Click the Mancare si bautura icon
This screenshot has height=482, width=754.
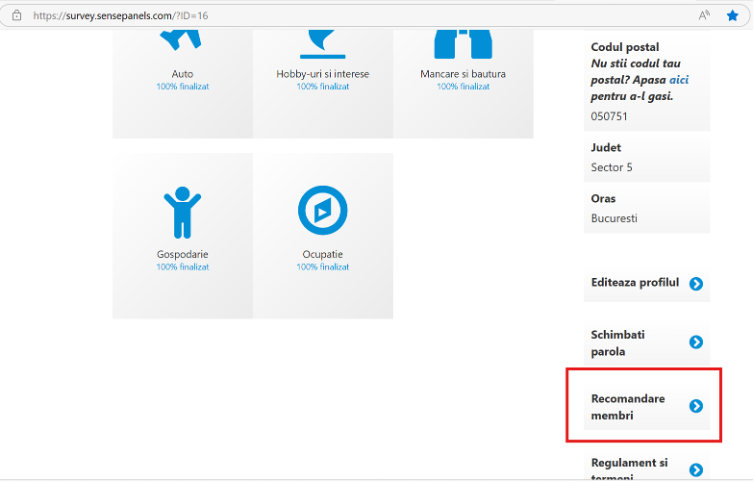(x=462, y=40)
